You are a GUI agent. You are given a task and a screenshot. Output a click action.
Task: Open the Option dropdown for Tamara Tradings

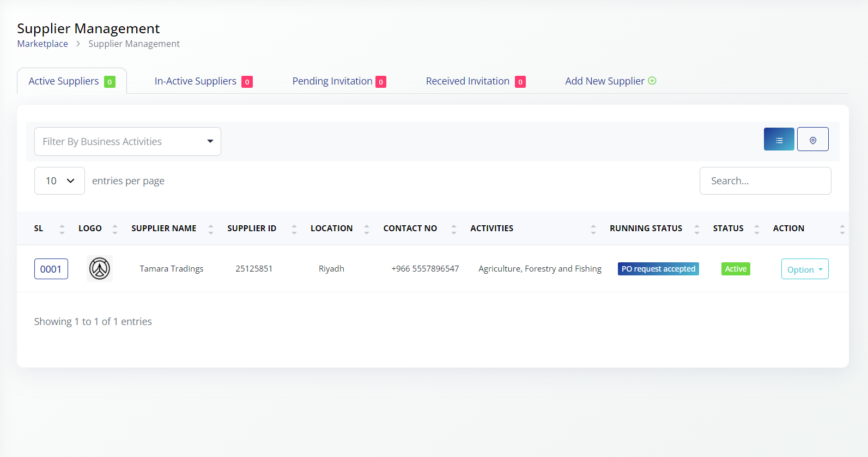[804, 269]
